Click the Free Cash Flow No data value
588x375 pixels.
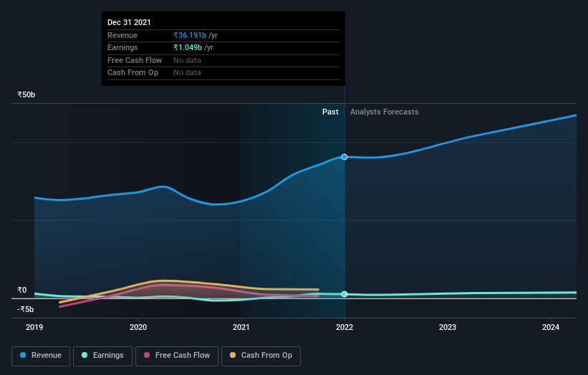pos(187,60)
